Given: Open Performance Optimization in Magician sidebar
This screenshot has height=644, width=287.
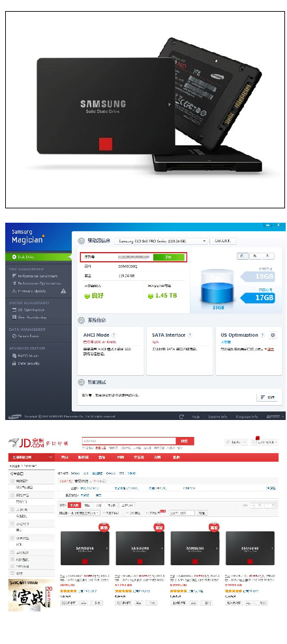Looking at the screenshot, I should [36, 283].
